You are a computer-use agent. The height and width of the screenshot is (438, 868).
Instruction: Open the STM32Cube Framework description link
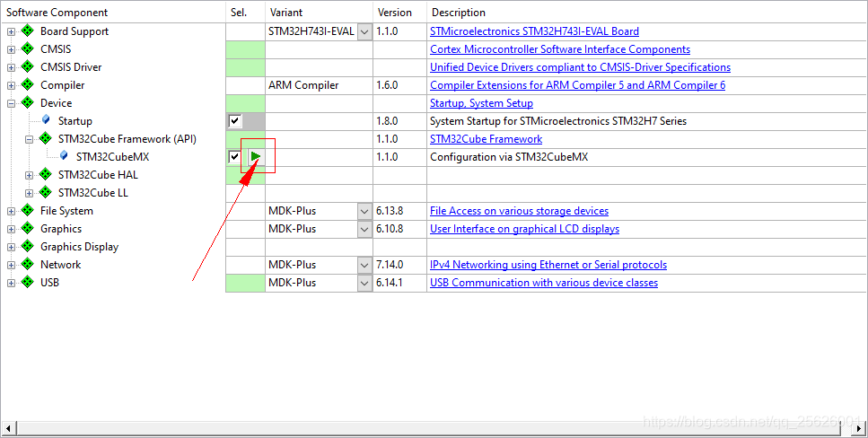[486, 139]
